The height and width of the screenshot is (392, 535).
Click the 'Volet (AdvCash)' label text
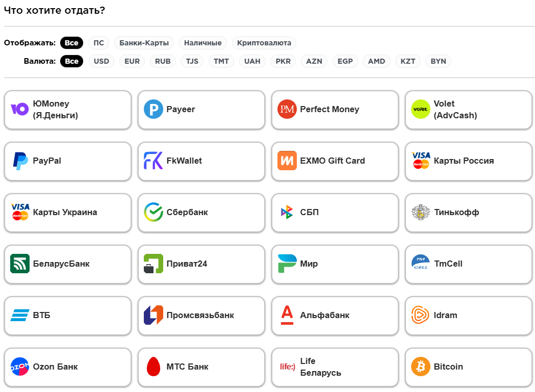(455, 110)
